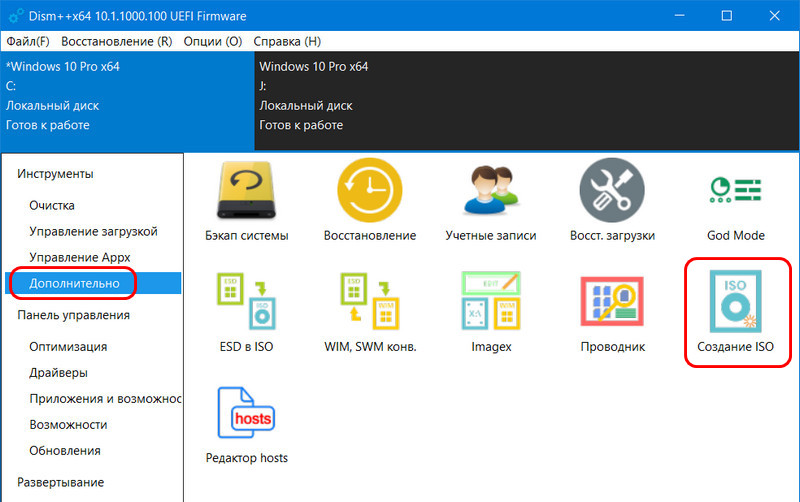Click the Dism++ app icon in title bar
The height and width of the screenshot is (502, 800).
[15, 16]
